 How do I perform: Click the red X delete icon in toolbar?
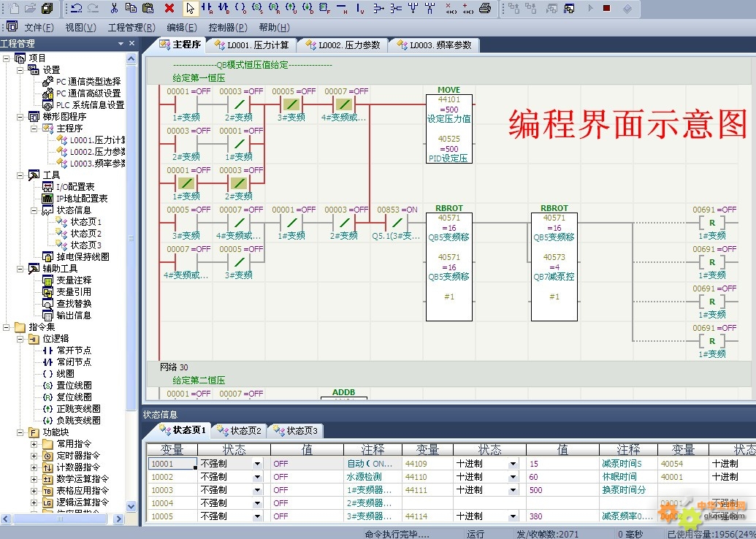pos(169,9)
